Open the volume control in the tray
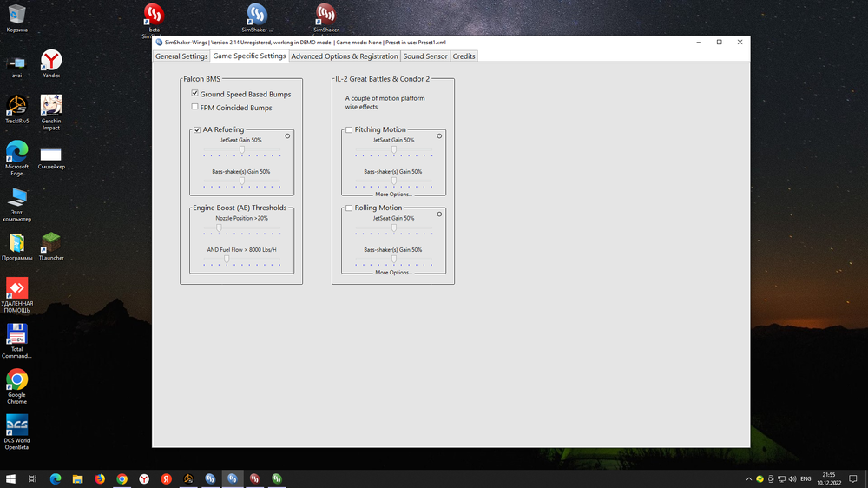 [x=792, y=478]
